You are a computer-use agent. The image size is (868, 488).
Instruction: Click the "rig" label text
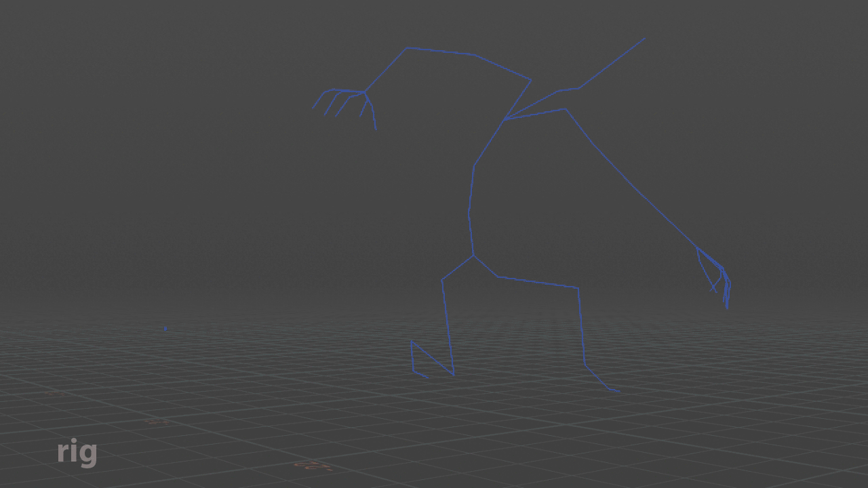(x=77, y=452)
